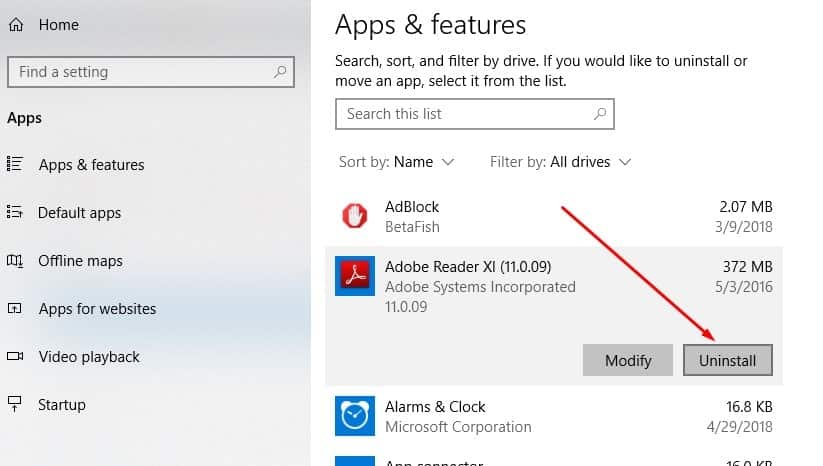Open the Apps & features page
The width and height of the screenshot is (823, 466).
pyautogui.click(x=91, y=165)
